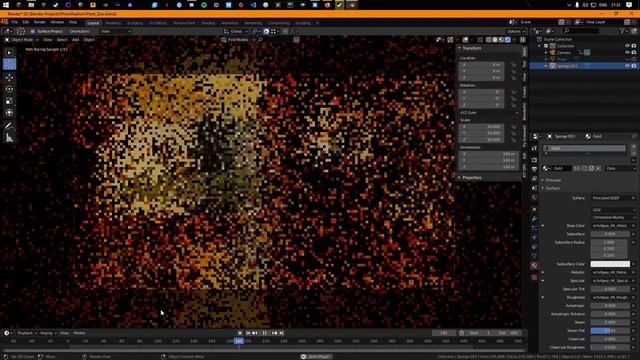Click the Marker button in timeline
The image size is (640, 360).
(79, 333)
